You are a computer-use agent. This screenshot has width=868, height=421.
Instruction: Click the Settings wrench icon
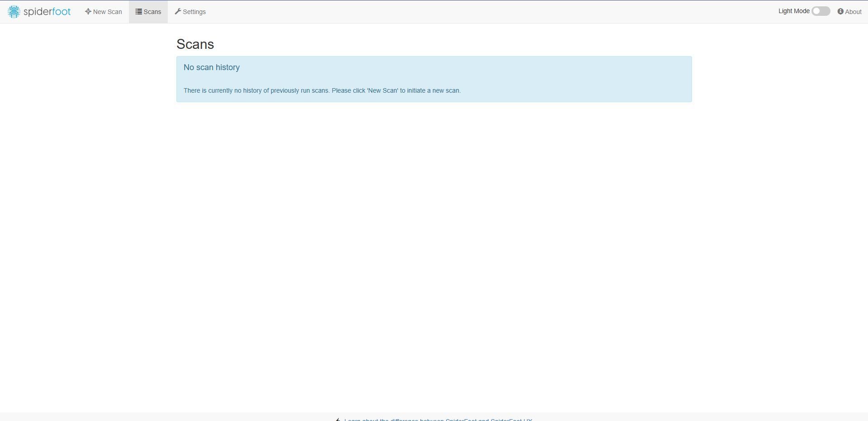[178, 11]
